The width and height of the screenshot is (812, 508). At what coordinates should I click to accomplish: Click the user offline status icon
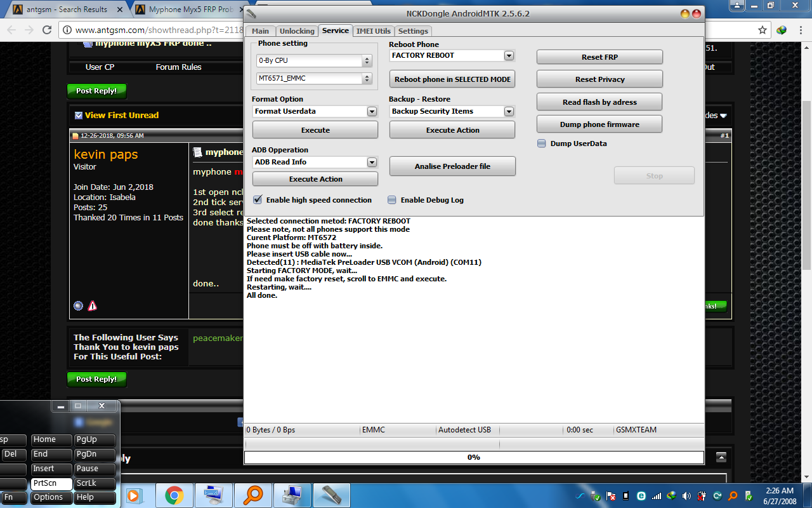[78, 305]
